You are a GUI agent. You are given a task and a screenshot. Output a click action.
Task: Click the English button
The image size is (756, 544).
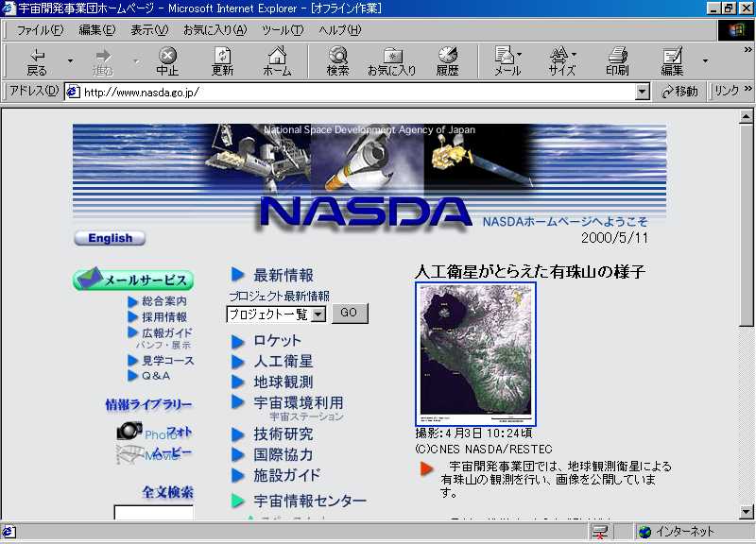(110, 238)
